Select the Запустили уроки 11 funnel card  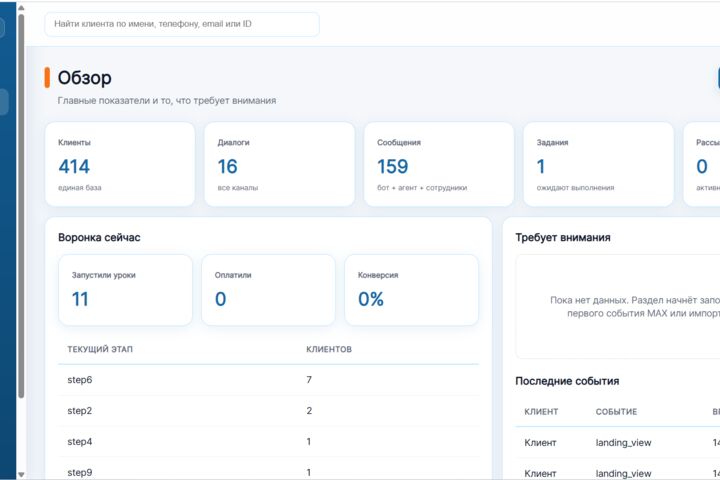click(x=125, y=290)
